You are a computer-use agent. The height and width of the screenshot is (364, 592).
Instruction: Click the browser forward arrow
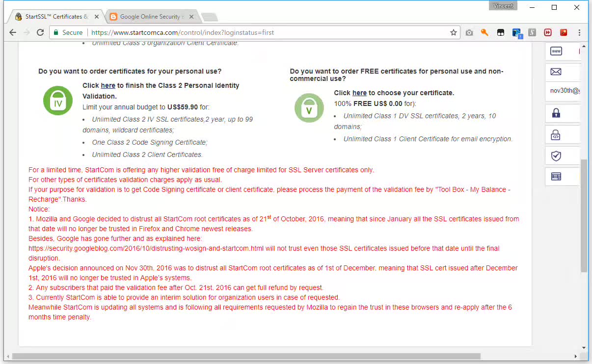pos(27,32)
